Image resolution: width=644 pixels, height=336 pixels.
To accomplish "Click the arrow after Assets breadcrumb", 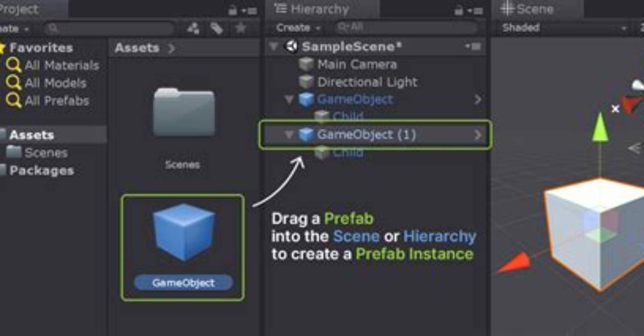I will tap(171, 48).
